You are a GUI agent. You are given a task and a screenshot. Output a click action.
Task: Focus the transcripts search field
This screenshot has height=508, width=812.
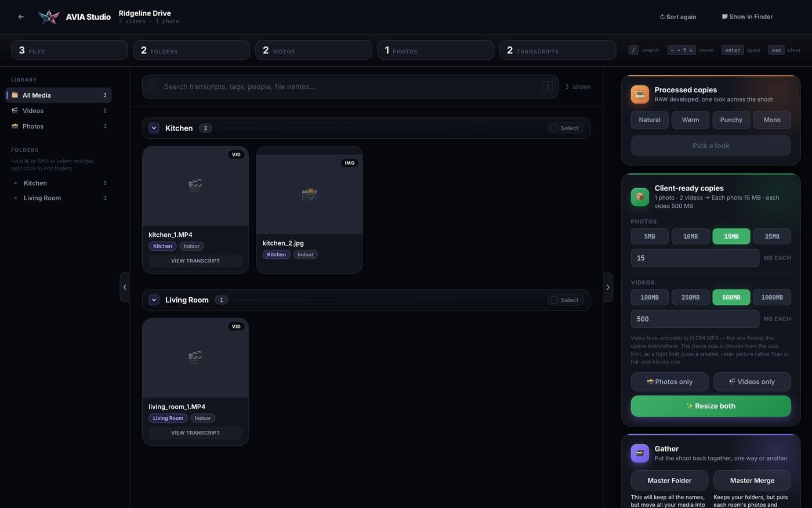point(350,87)
